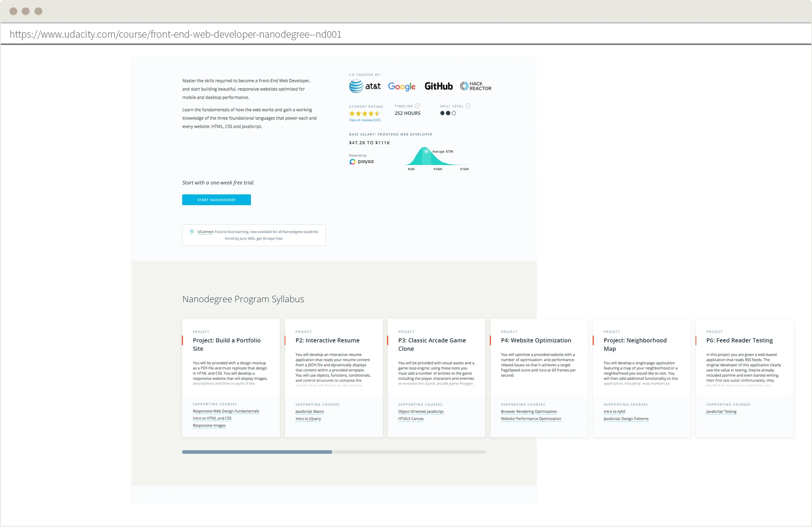
Task: Click the student rating stars
Action: 365,113
